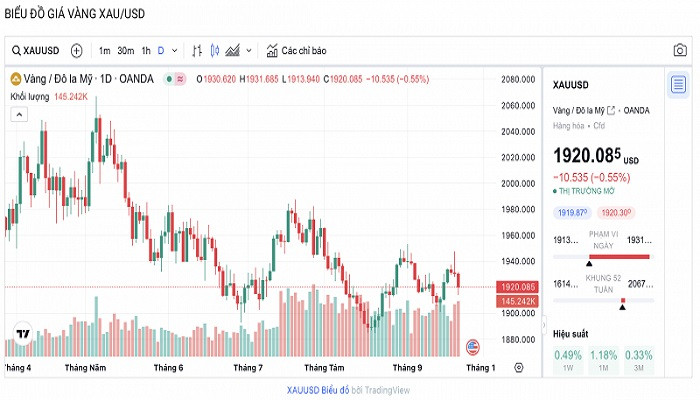Open the XAUUSD Biểu đồ link
The height and width of the screenshot is (400, 700).
pos(317,390)
